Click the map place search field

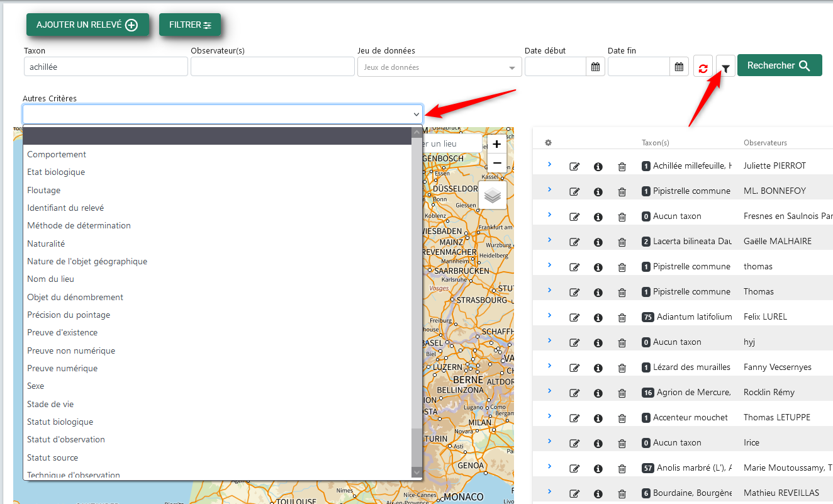click(452, 144)
